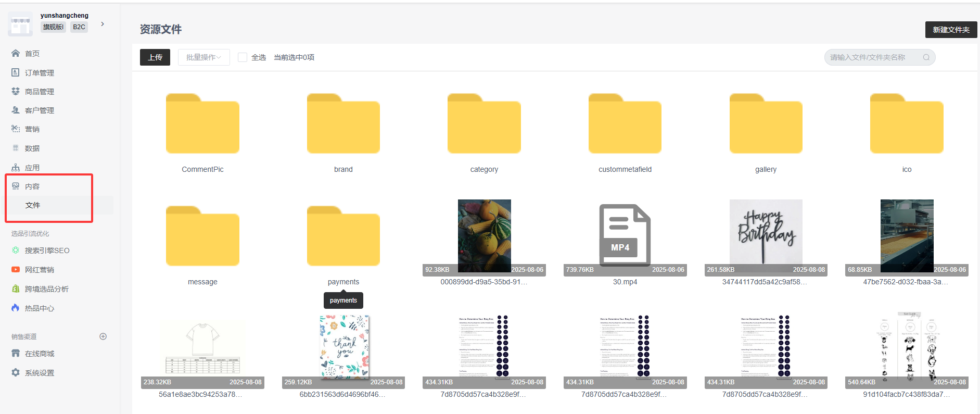Click the customer management icon
This screenshot has height=414, width=980.
(16, 110)
